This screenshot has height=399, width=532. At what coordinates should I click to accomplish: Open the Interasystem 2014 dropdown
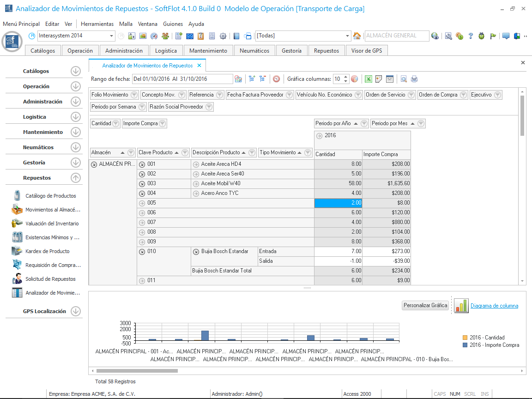click(x=112, y=36)
